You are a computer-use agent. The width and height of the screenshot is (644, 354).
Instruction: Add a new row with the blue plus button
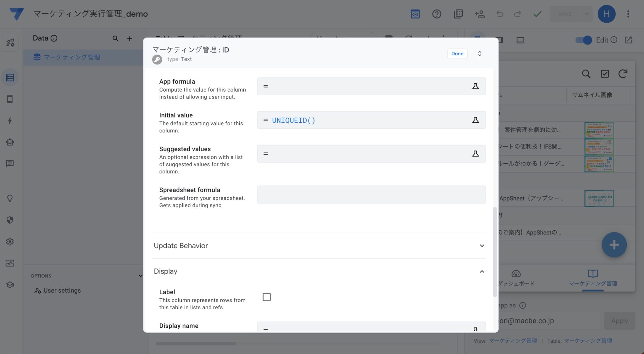point(614,245)
